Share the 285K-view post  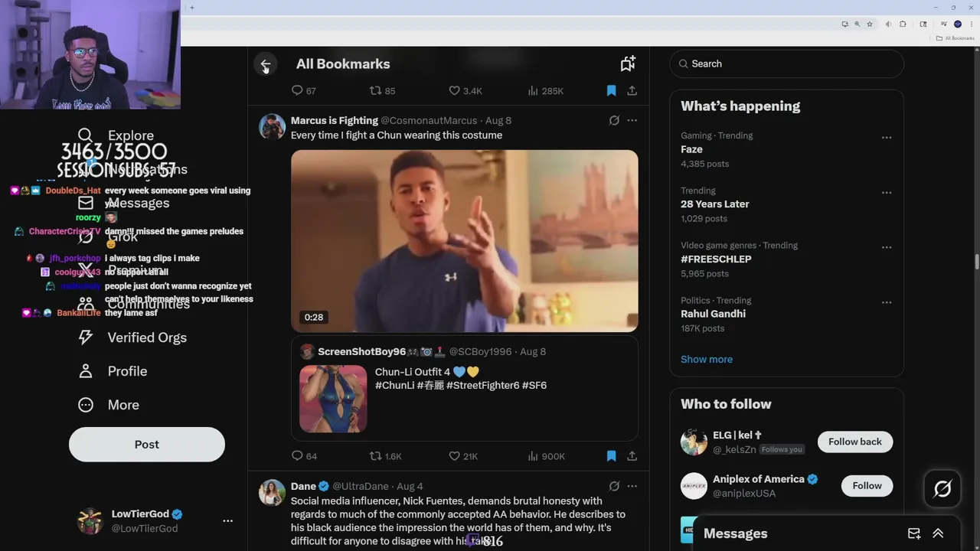[632, 90]
